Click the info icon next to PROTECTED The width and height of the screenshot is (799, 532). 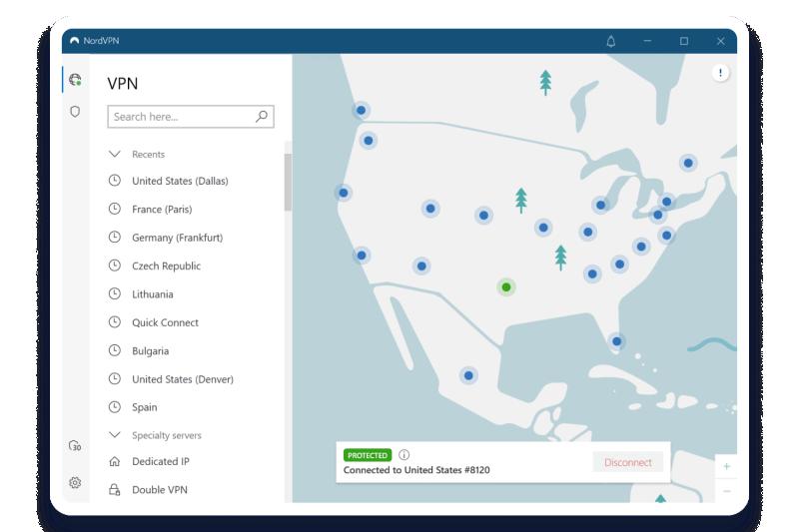click(x=404, y=454)
